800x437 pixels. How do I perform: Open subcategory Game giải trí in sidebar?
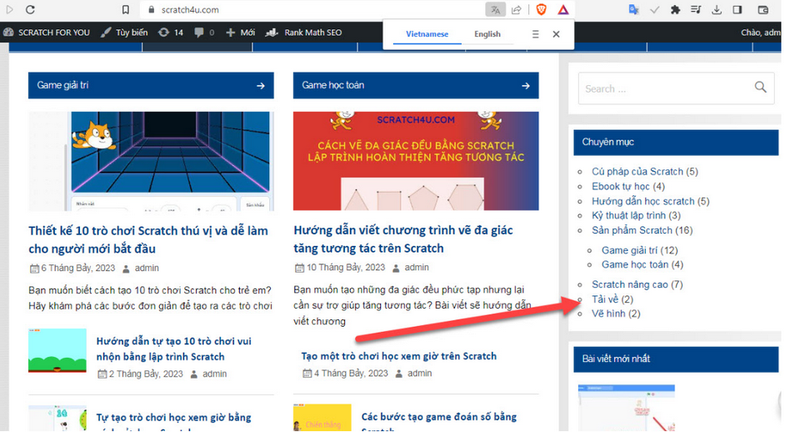(x=630, y=250)
